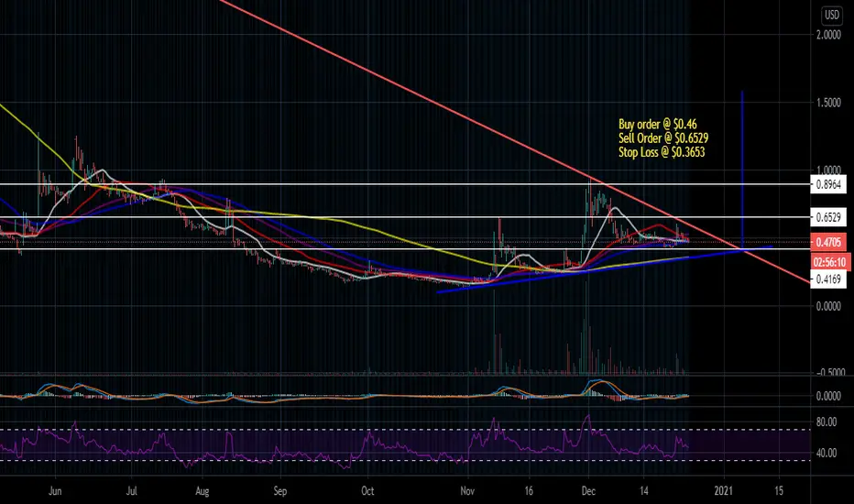Click the 'Stop Loss @ $0.3653' annotation
The image size is (854, 504).
662,152
